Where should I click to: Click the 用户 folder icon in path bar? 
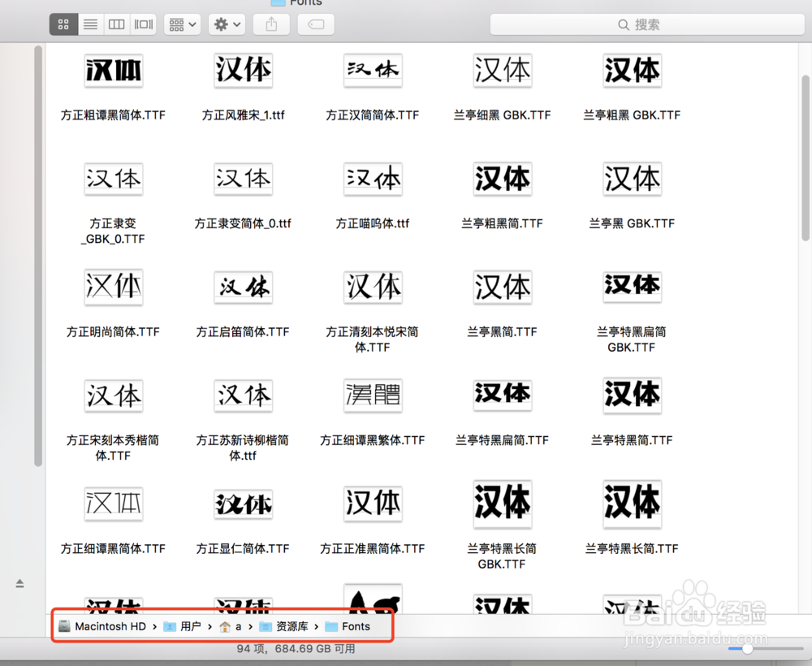(x=169, y=626)
